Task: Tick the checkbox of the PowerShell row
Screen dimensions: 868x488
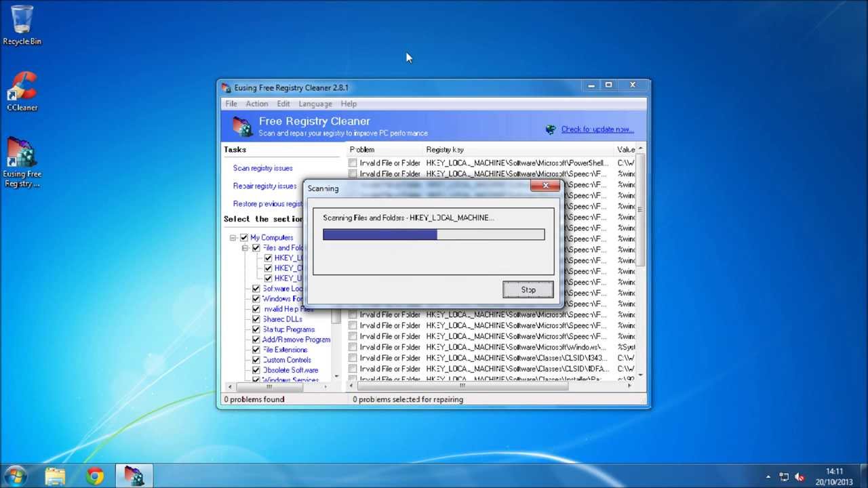Action: tap(353, 163)
